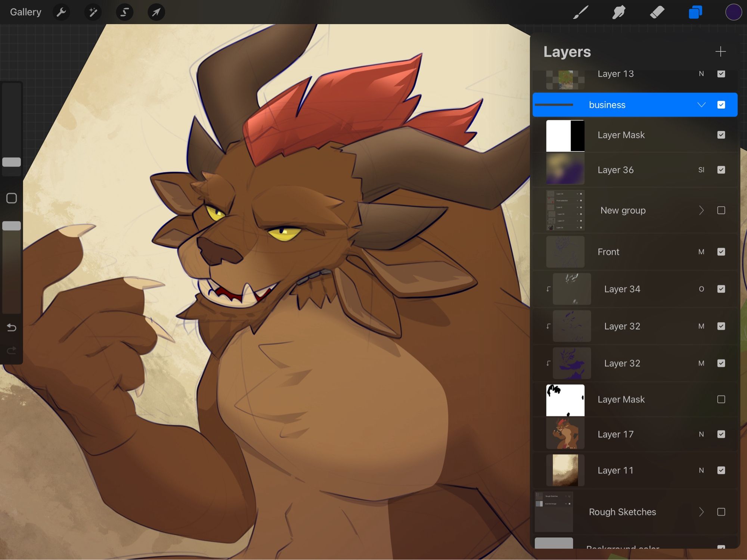Hide Layer 17
This screenshot has height=560, width=747.
[x=721, y=434]
